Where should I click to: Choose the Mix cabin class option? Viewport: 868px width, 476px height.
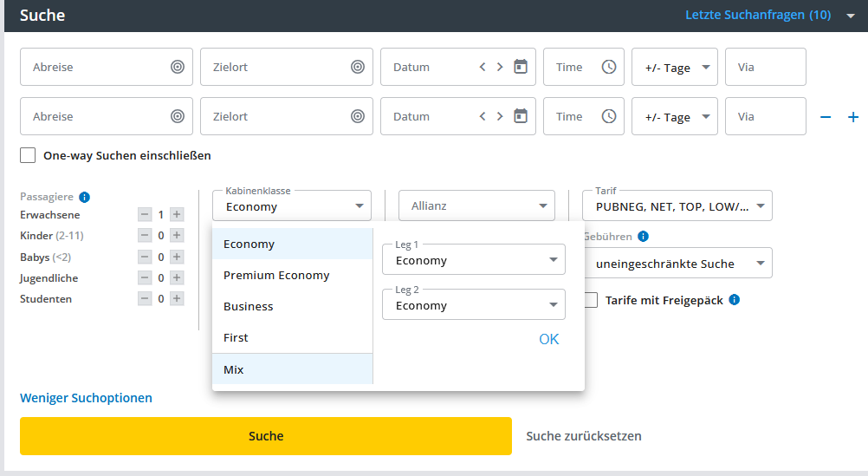(234, 369)
